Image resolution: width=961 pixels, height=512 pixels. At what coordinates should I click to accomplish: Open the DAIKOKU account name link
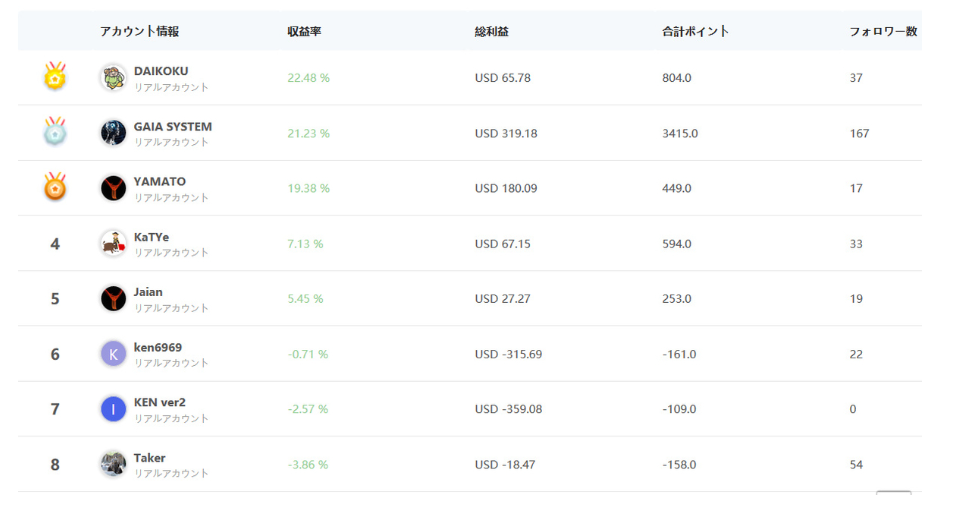pyautogui.click(x=161, y=71)
